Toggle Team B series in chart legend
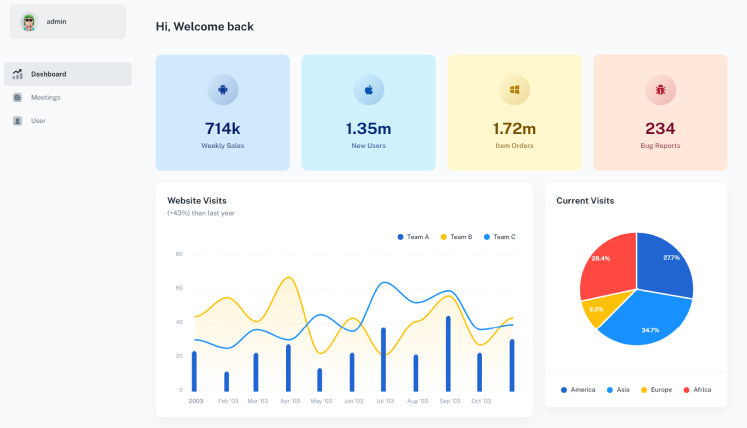 [456, 237]
